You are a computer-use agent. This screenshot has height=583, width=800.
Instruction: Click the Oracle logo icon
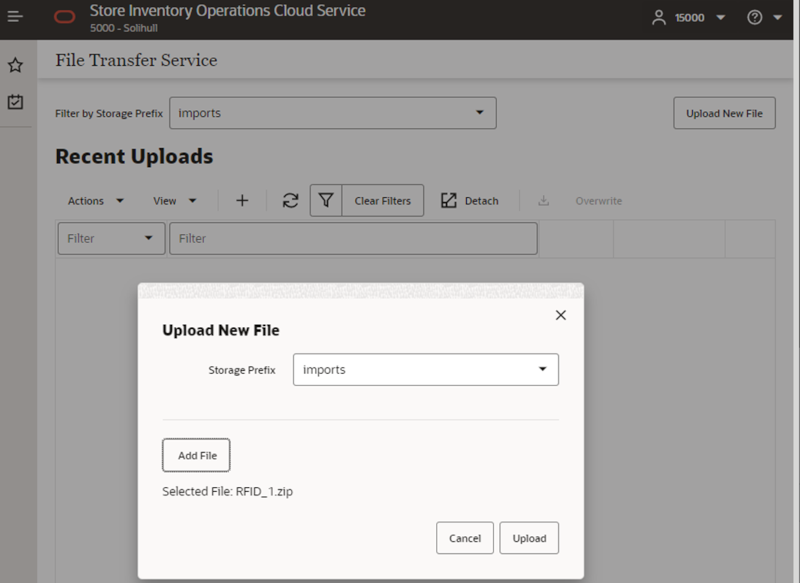[x=65, y=17]
